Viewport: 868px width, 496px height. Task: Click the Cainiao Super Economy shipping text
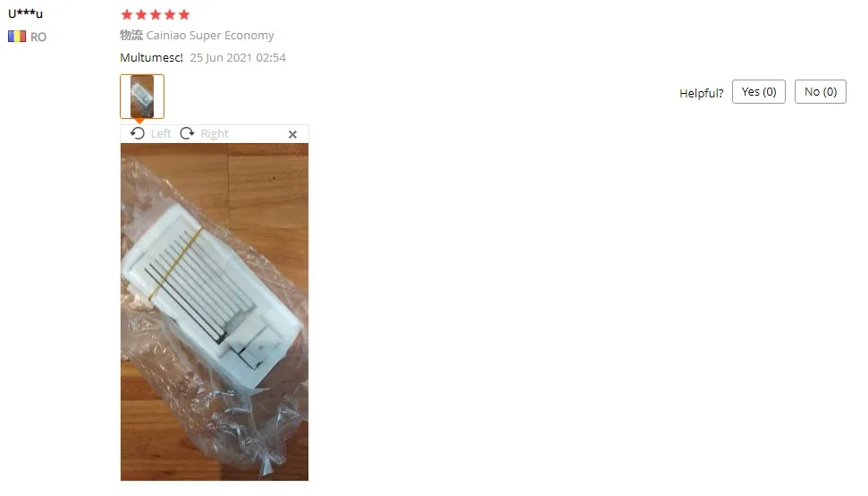click(x=210, y=36)
